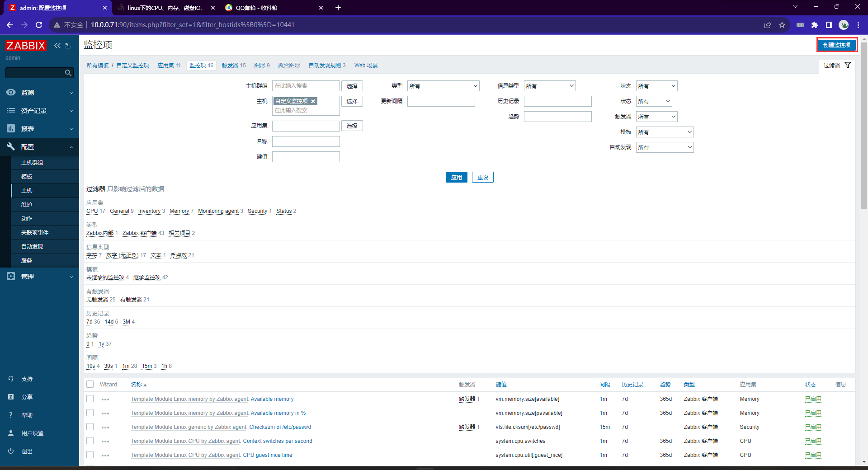Click the Zabbix logo in sidebar

(26, 46)
